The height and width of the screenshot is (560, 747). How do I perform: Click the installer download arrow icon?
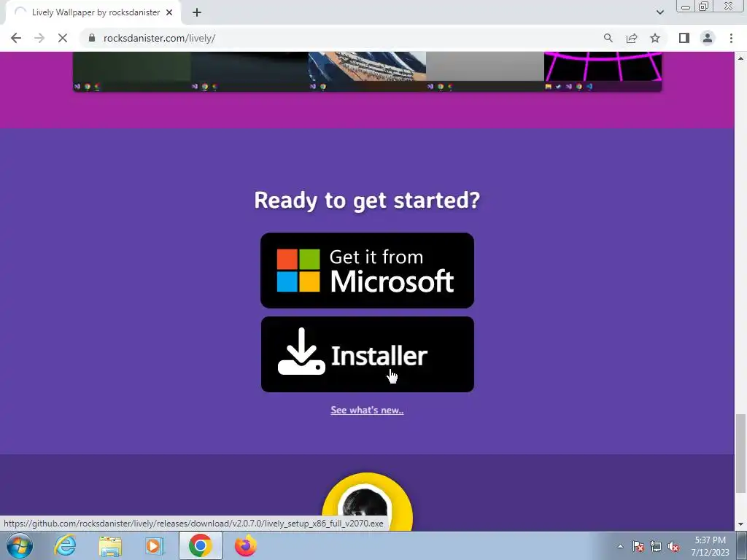tap(301, 351)
